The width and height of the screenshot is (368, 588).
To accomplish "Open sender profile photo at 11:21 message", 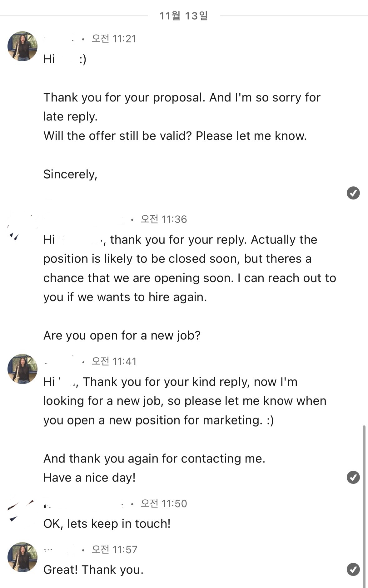I will [x=22, y=46].
